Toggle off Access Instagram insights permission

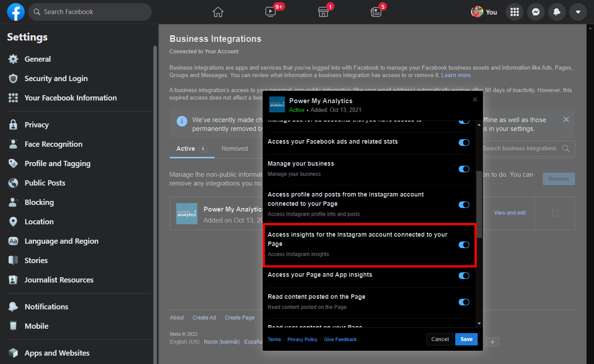coord(464,245)
